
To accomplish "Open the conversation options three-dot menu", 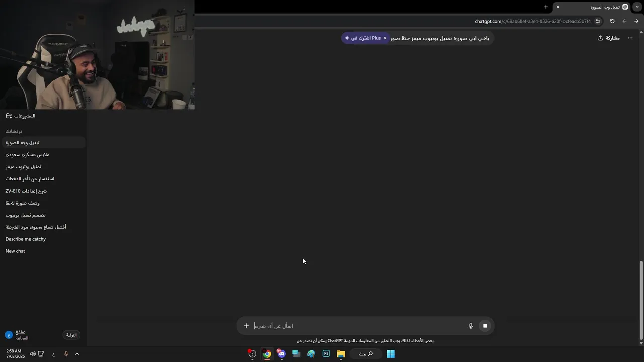I will click(630, 38).
